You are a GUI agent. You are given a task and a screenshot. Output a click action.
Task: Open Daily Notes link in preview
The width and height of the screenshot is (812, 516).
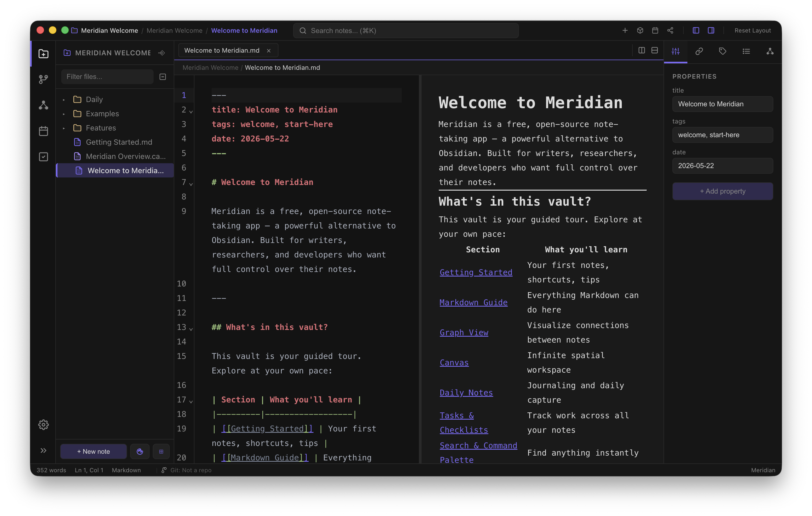(466, 393)
